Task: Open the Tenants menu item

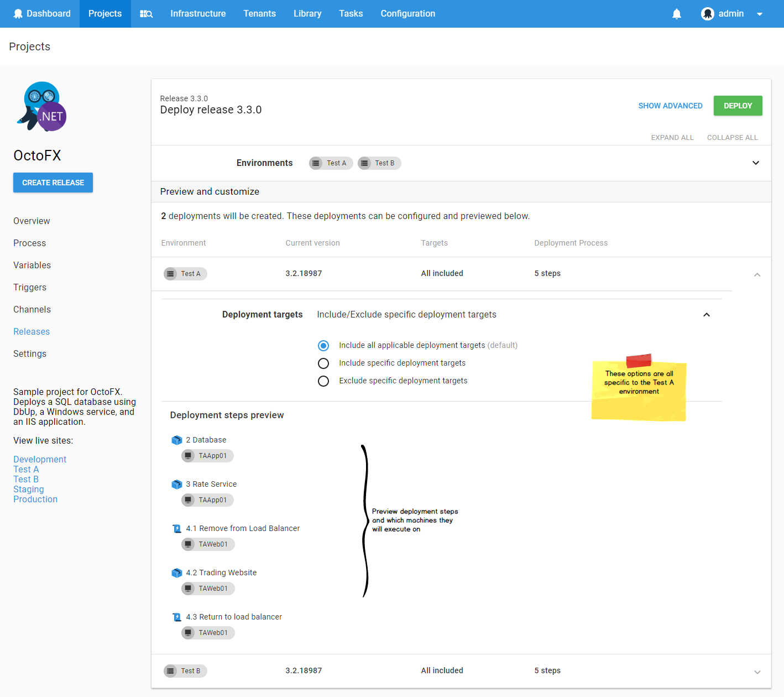Action: 260,13
